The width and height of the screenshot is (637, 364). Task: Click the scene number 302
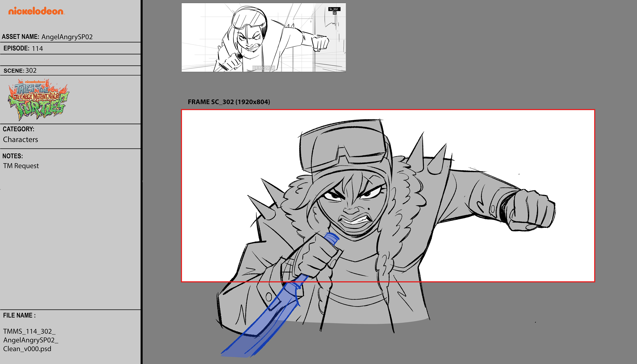(31, 71)
